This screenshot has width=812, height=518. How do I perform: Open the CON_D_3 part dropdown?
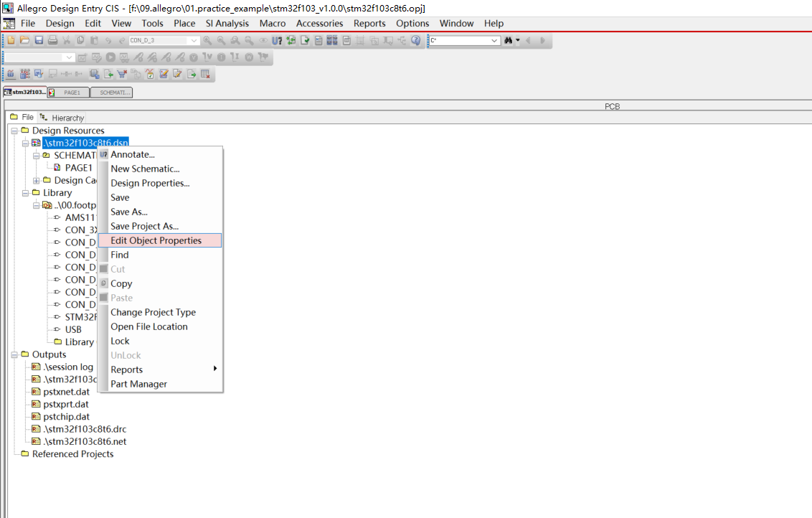(194, 41)
